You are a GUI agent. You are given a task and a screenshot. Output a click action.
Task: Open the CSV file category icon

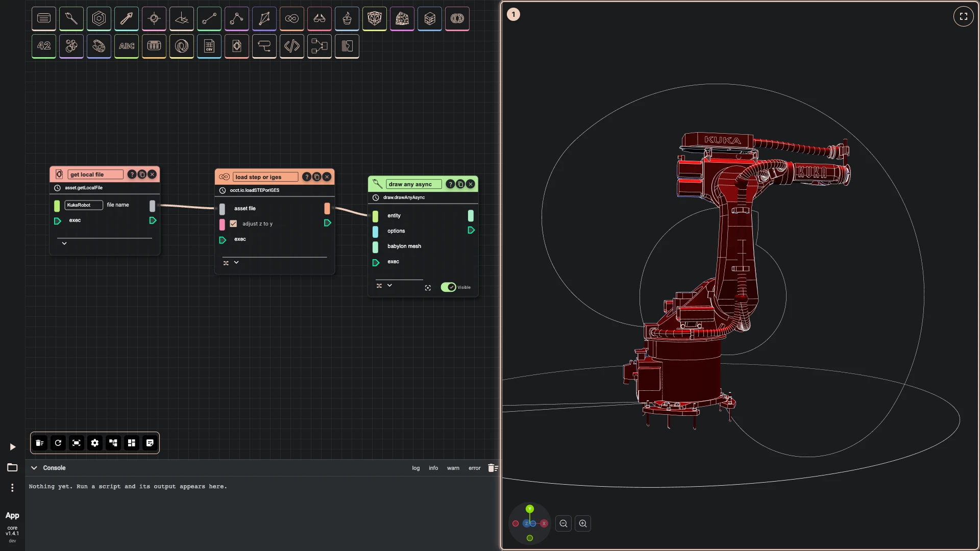(x=209, y=46)
